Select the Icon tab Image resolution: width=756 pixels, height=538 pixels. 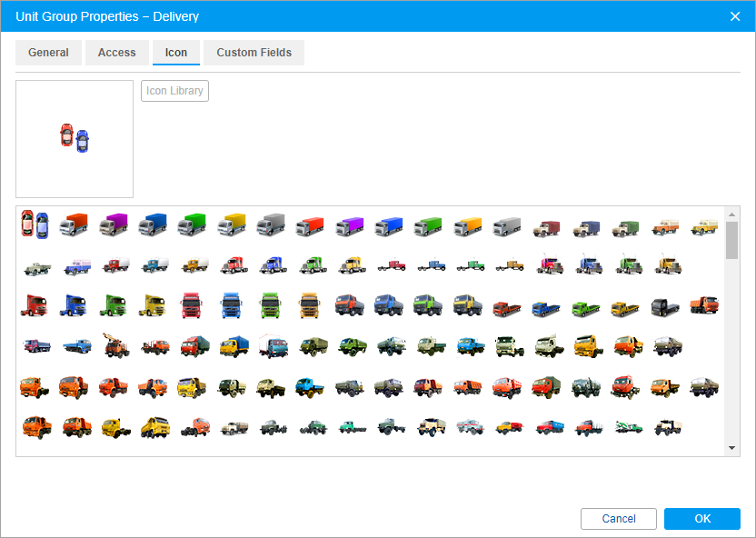[176, 53]
